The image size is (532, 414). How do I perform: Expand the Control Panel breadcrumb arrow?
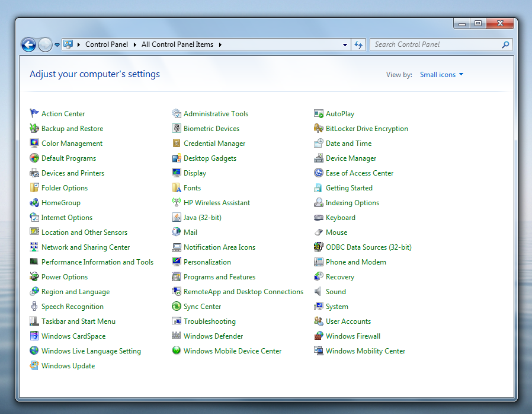(x=134, y=44)
